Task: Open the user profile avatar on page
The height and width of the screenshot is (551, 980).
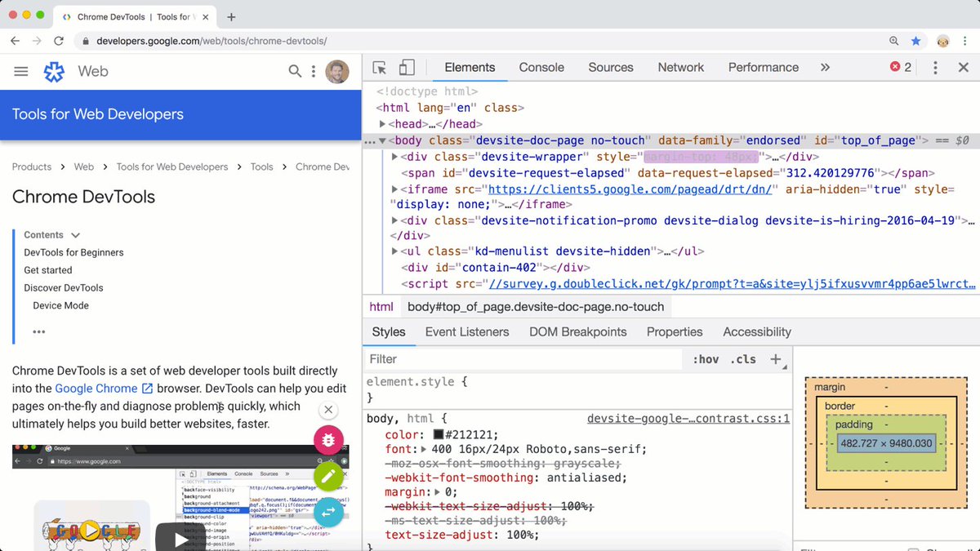Action: tap(337, 72)
